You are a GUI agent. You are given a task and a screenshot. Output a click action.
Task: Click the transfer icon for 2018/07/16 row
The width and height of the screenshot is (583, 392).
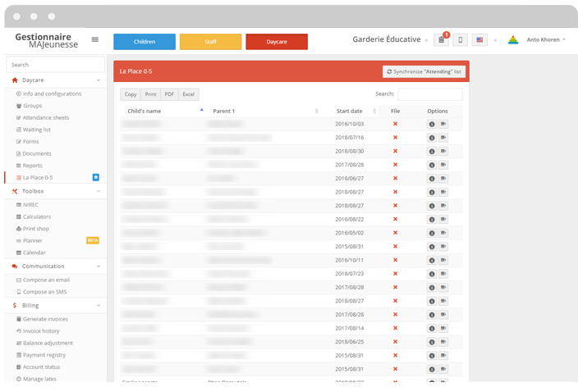[x=443, y=138]
